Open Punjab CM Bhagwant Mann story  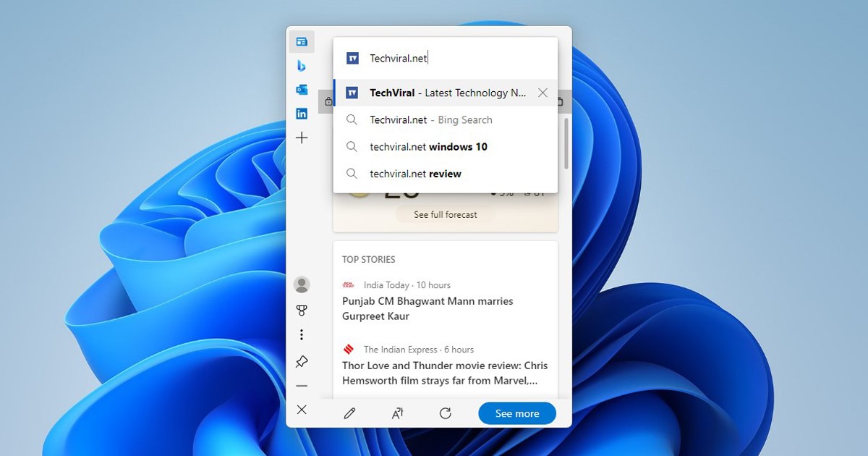[427, 308]
